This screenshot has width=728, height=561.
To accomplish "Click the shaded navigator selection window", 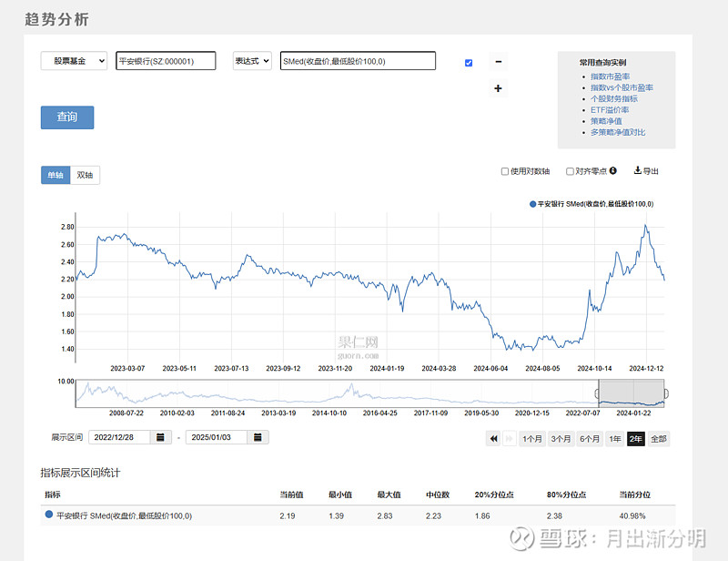I will (632, 393).
